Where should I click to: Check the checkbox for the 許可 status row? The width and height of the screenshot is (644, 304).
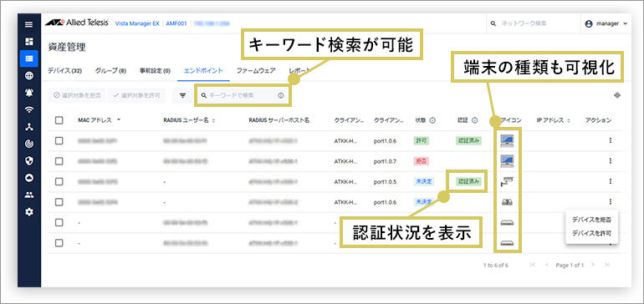59,140
